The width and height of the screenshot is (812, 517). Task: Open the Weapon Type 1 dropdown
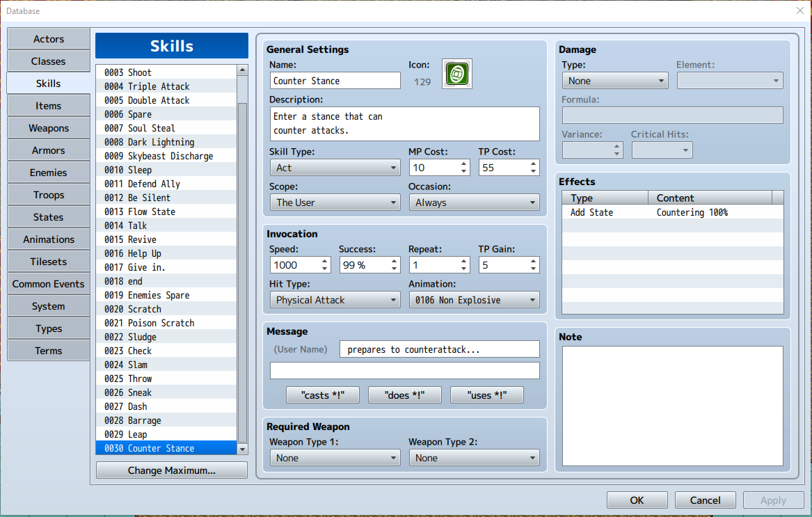click(335, 458)
